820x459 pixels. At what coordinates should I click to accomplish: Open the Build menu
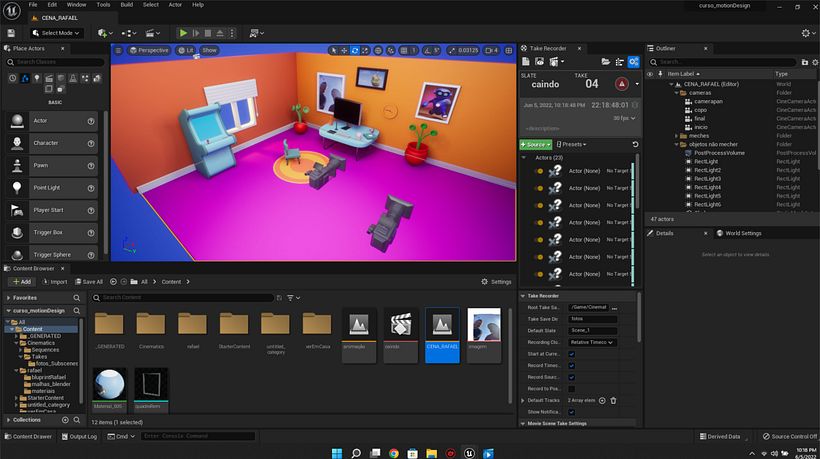[x=127, y=5]
